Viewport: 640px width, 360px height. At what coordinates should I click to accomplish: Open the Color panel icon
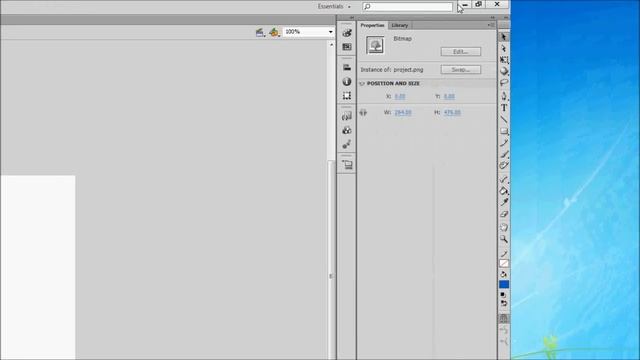[347, 33]
